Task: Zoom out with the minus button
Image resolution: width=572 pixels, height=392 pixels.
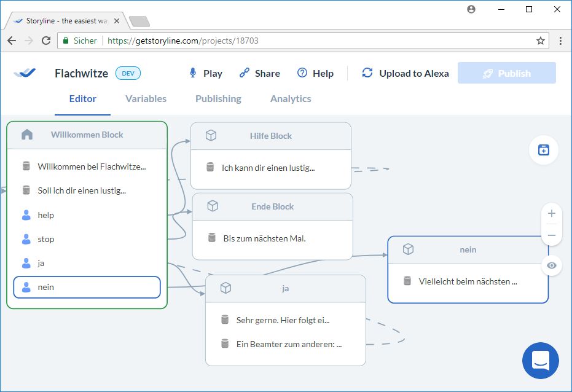Action: [551, 235]
